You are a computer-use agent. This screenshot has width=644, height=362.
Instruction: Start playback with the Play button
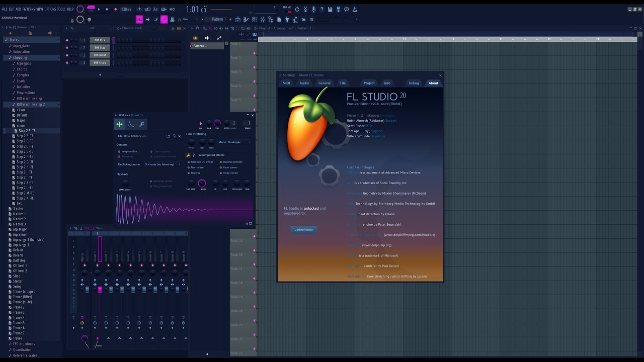[99, 9]
